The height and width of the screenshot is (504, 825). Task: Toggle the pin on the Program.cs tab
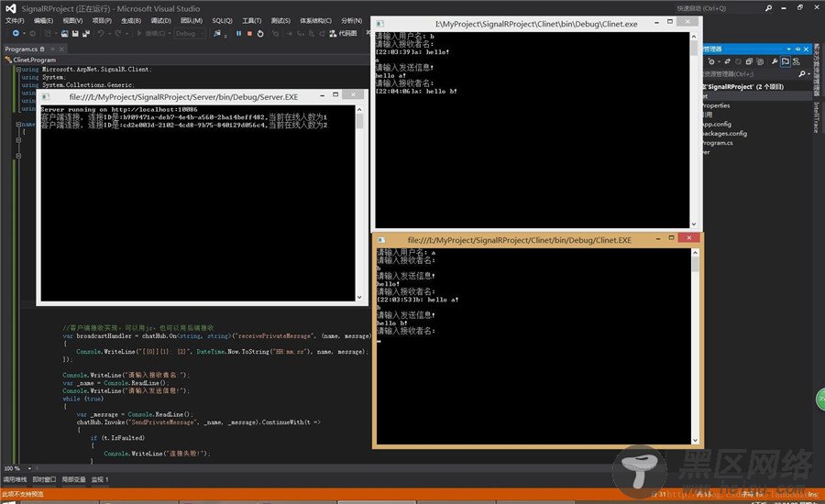click(x=52, y=49)
